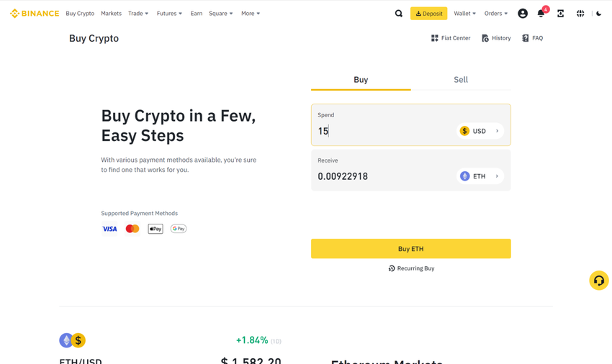View History of purchases
Image resolution: width=612 pixels, height=364 pixels.
pos(496,38)
